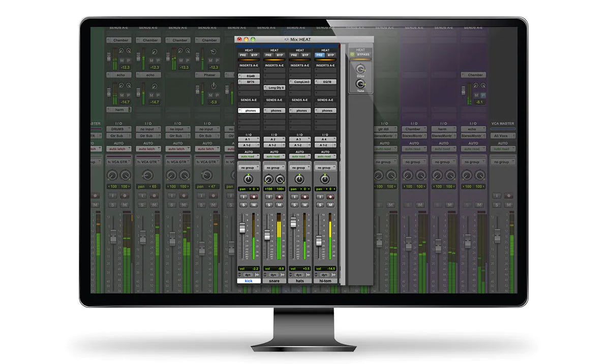Click the input monitor button on snare track
This screenshot has width=608, height=364.
(x=270, y=196)
